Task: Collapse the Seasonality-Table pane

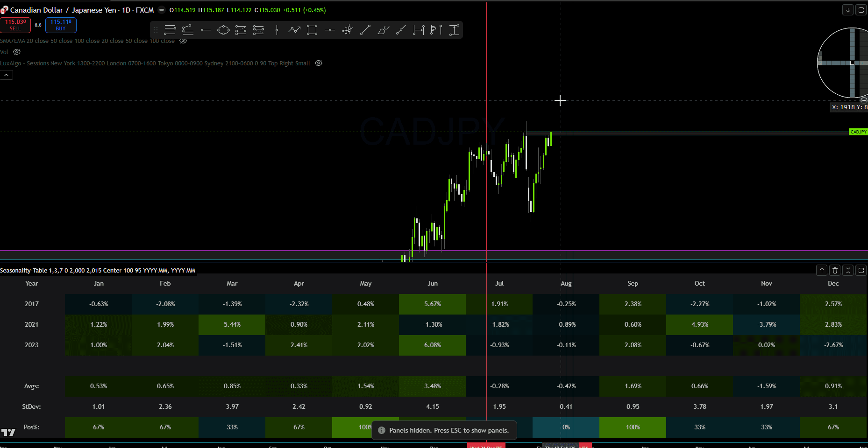Action: (x=848, y=270)
